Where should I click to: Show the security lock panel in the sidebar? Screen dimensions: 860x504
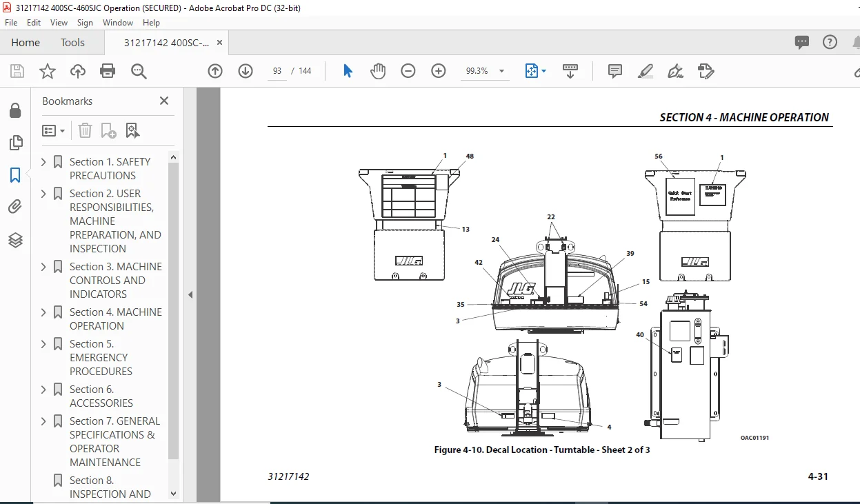click(15, 110)
